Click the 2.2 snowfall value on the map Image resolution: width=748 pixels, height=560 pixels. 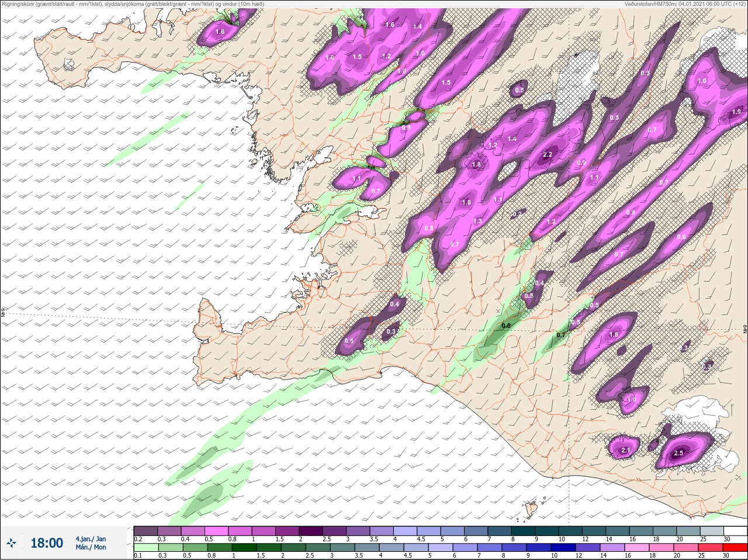548,155
